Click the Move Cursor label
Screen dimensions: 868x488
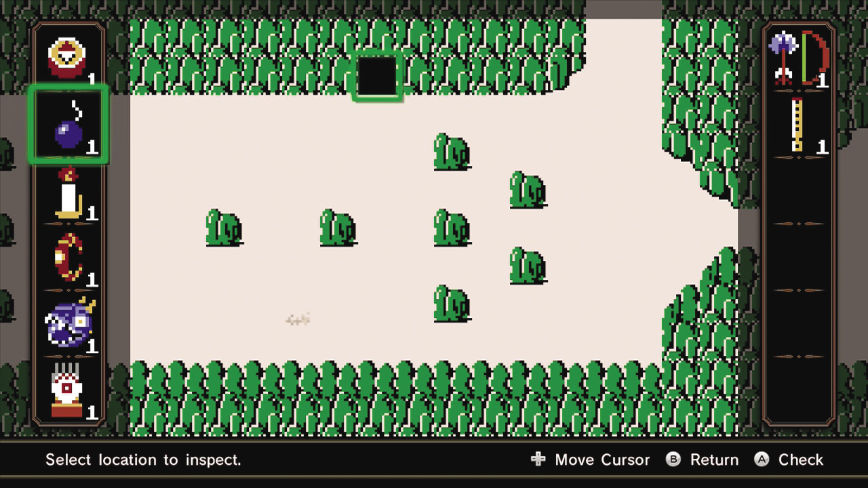(602, 460)
